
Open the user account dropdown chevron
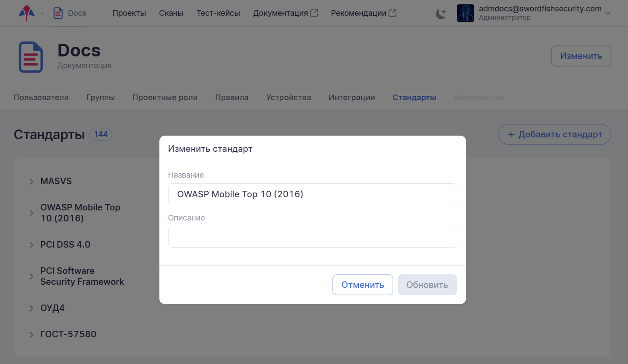607,14
